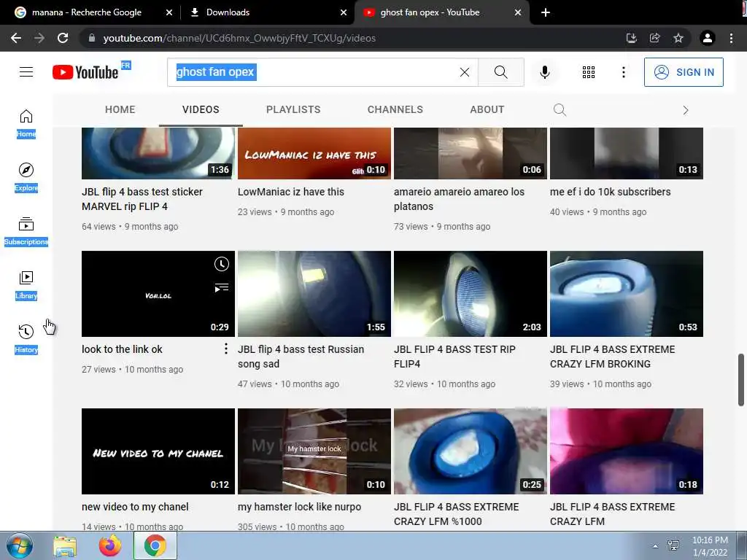Screen dimensions: 747x560
Task: Open Library in the sidebar
Action: [x=26, y=285]
